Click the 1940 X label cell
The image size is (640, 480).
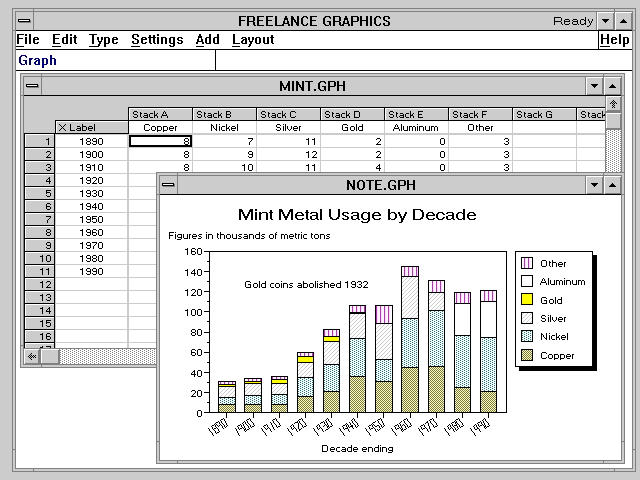(x=91, y=206)
